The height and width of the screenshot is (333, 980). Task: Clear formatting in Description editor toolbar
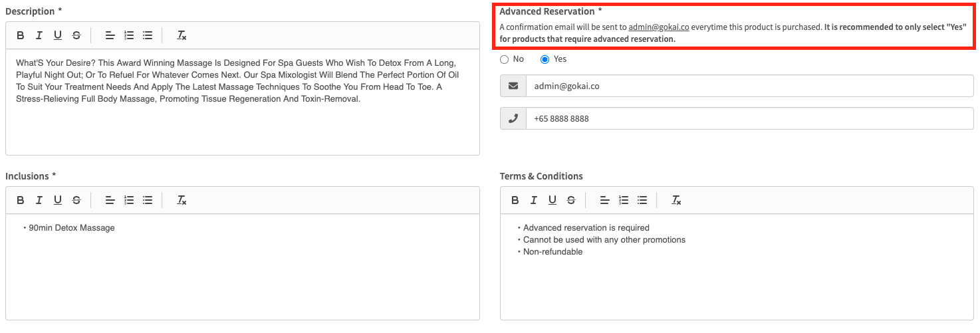(x=182, y=35)
